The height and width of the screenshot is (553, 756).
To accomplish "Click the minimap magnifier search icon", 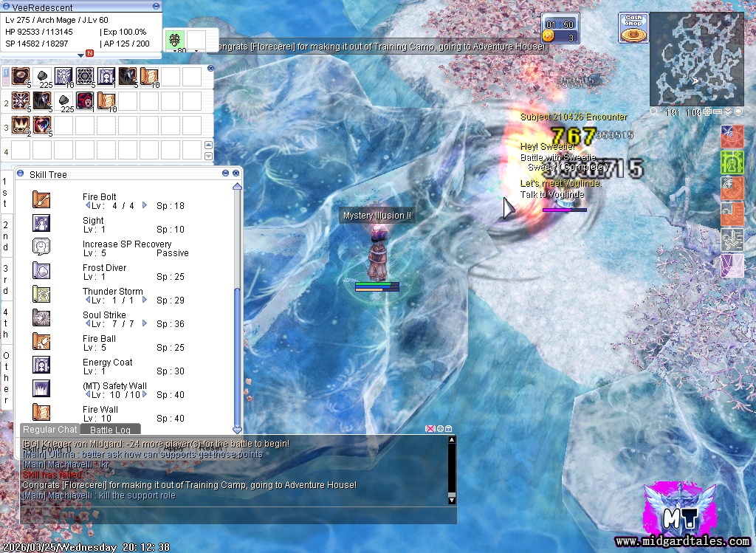I will 654,111.
